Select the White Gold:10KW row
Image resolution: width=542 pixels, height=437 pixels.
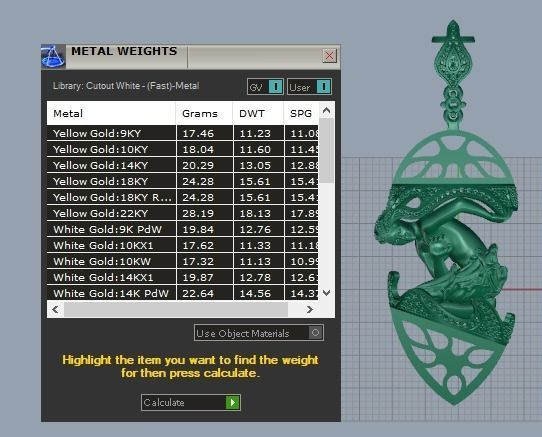(183, 261)
